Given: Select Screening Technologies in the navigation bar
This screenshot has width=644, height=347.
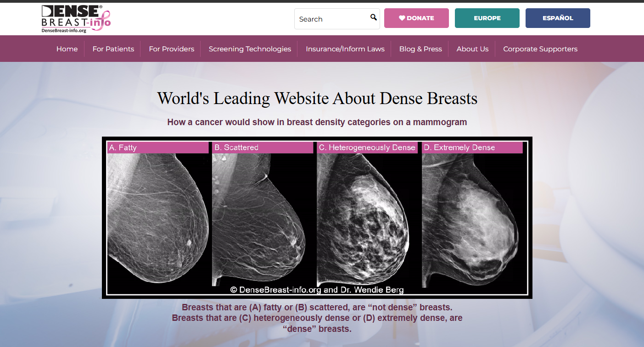Looking at the screenshot, I should click(250, 49).
